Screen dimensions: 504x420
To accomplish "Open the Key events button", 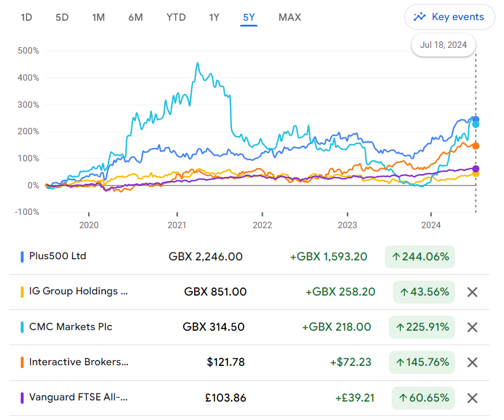I will click(449, 17).
